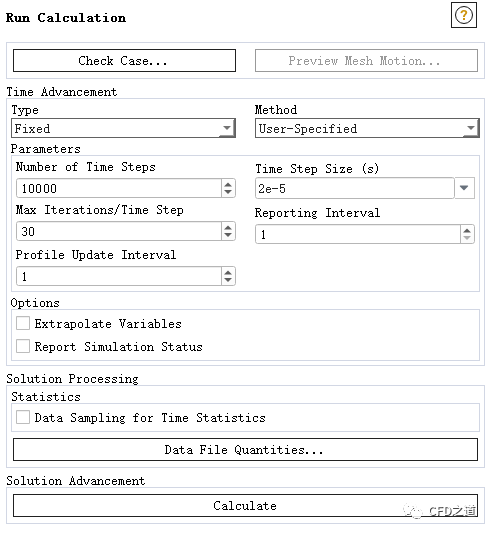Viewport: 491px width, 533px height.
Task: Click the Check Case button
Action: click(x=124, y=61)
